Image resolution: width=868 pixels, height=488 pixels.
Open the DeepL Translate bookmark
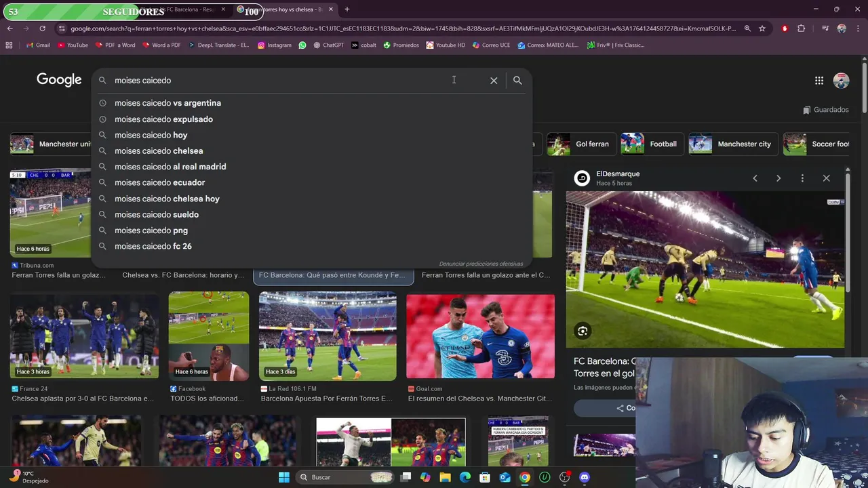click(218, 45)
